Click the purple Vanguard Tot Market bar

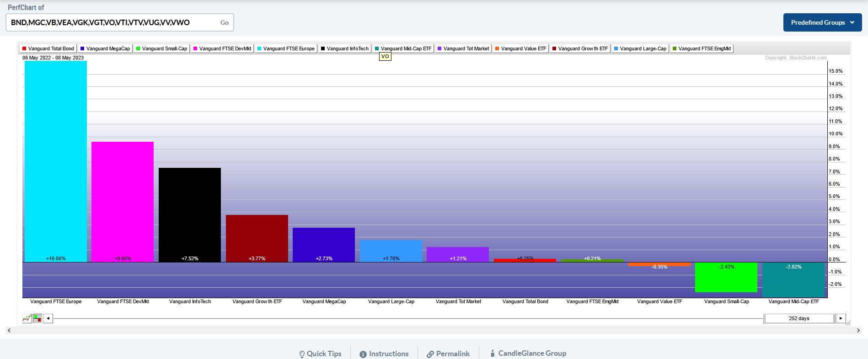click(458, 254)
